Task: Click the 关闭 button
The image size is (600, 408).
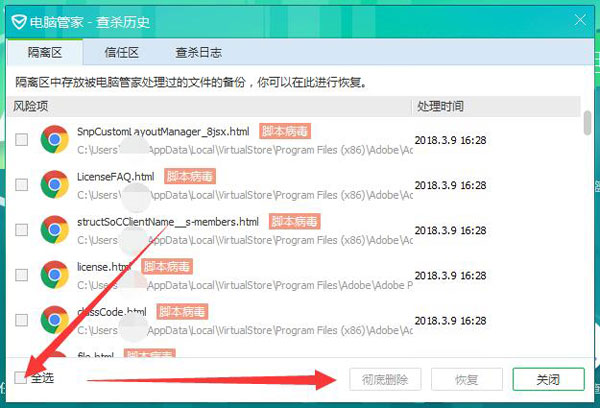Action: click(548, 380)
